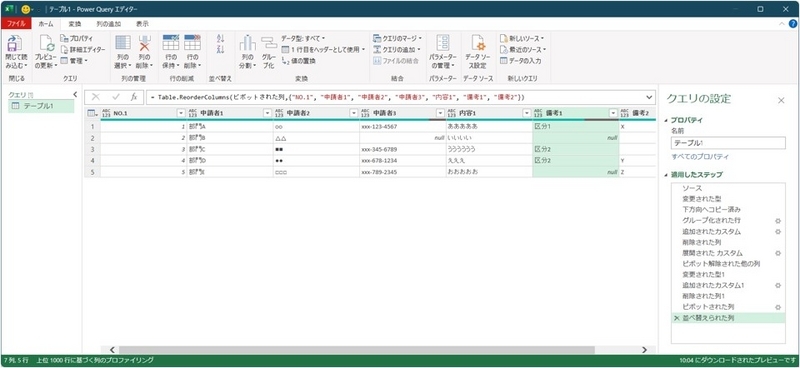This screenshot has width=800, height=368.
Task: Open settings gear for 展開された カスタム step
Action: (x=778, y=253)
